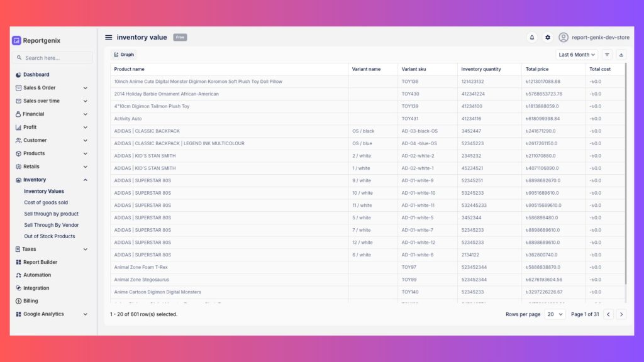The width and height of the screenshot is (644, 362).
Task: Click the Integration sidebar icon
Action: [18, 288]
